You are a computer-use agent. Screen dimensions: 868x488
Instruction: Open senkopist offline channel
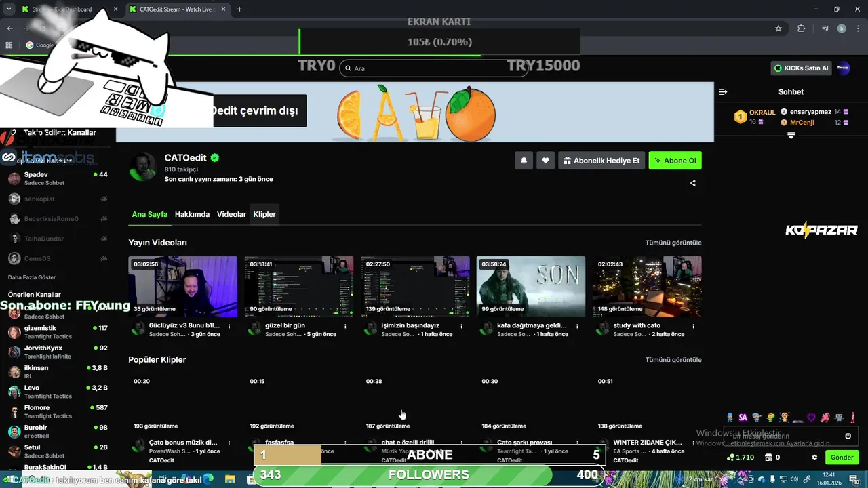click(57, 199)
